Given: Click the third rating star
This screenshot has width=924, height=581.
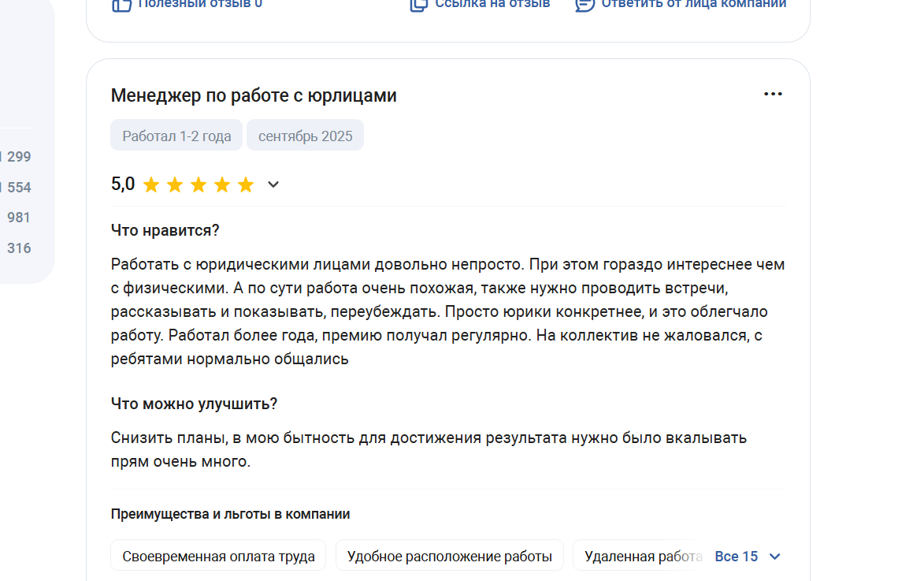Looking at the screenshot, I should tap(199, 184).
